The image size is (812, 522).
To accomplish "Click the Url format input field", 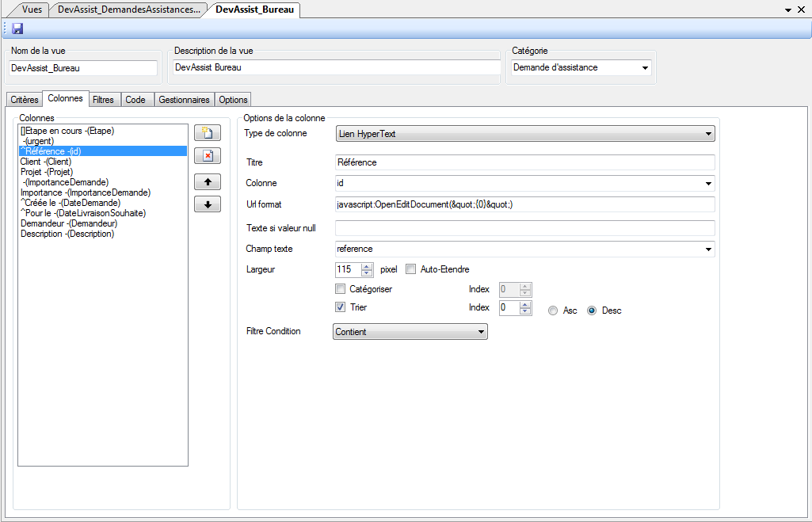I will click(x=524, y=204).
